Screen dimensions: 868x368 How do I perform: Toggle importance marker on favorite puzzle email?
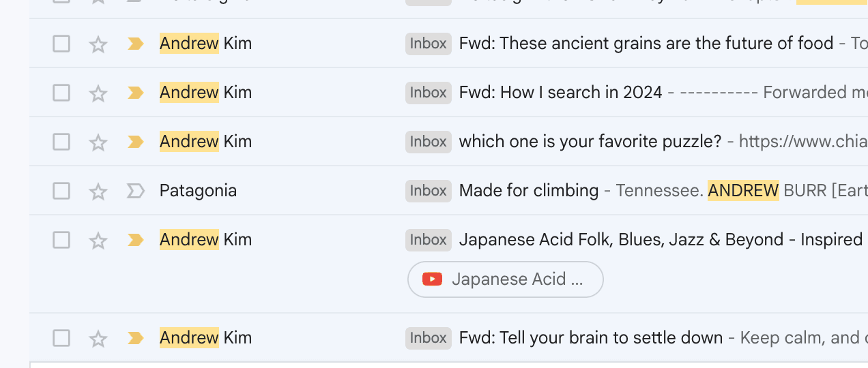coord(136,142)
